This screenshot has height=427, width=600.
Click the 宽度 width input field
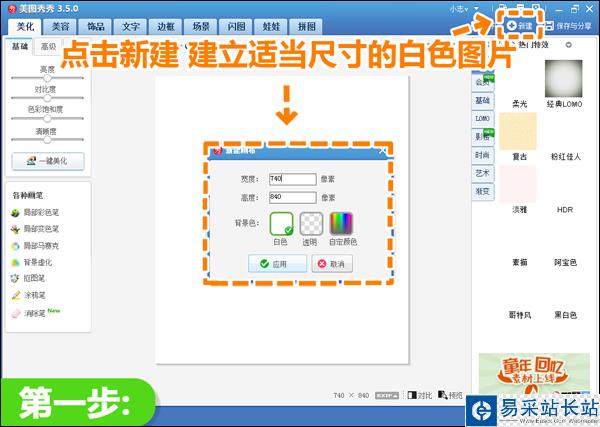tap(293, 179)
